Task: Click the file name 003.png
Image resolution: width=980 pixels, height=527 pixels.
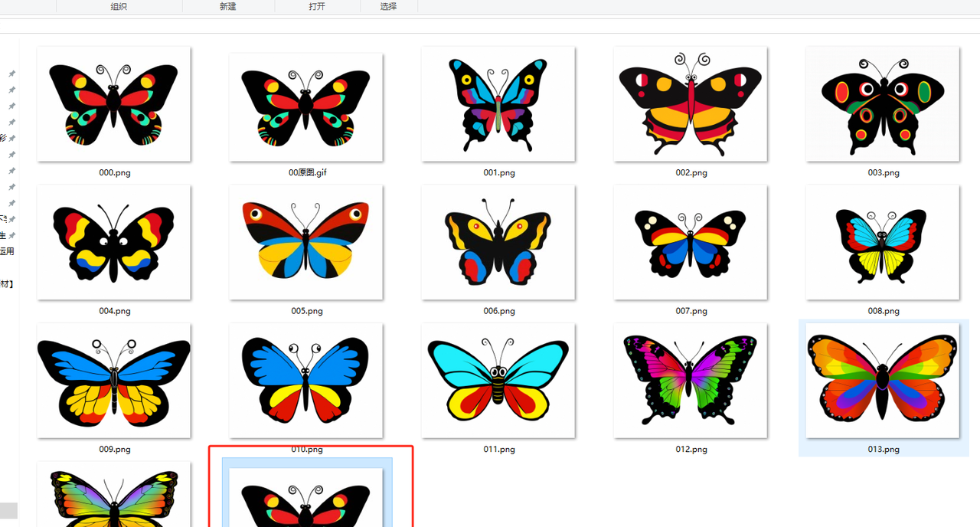Action: (x=884, y=172)
